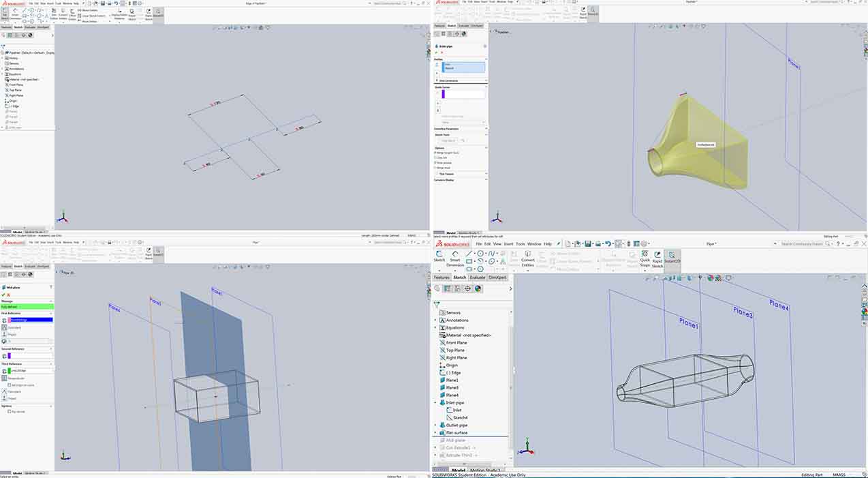Open the ConfigurationManager tab icon in lower-right window
This screenshot has width=868, height=478.
457,288
